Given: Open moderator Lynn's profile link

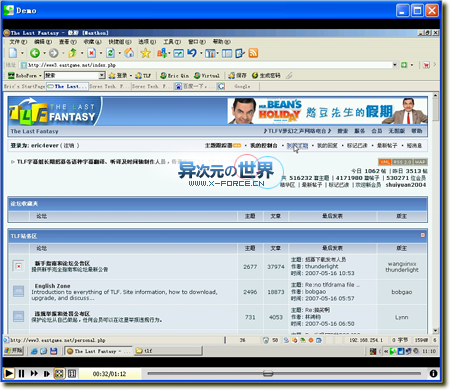Looking at the screenshot, I should click(402, 317).
